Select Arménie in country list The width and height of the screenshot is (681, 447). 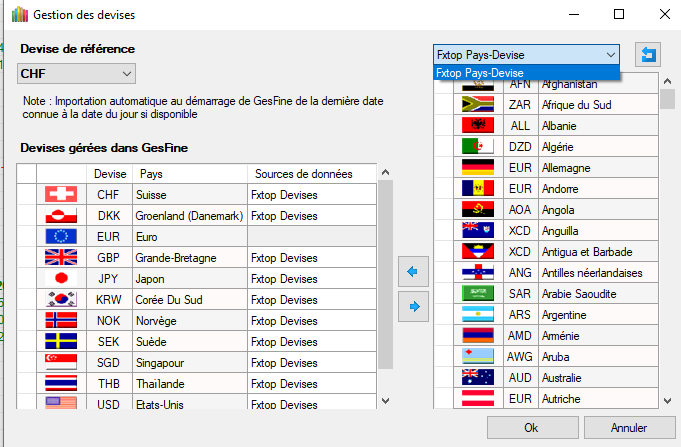click(x=598, y=335)
